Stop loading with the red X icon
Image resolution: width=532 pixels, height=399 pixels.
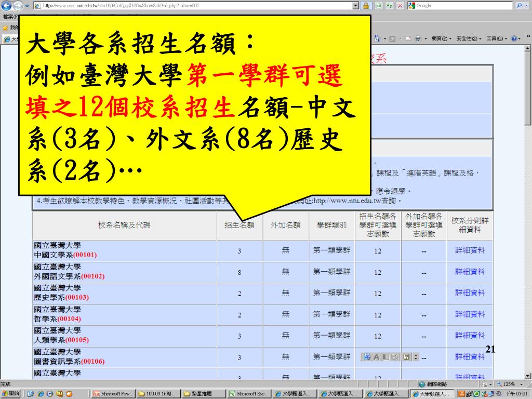point(400,6)
